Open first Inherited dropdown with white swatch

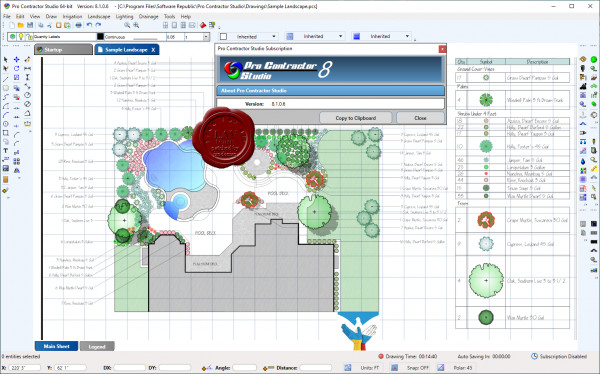point(248,36)
